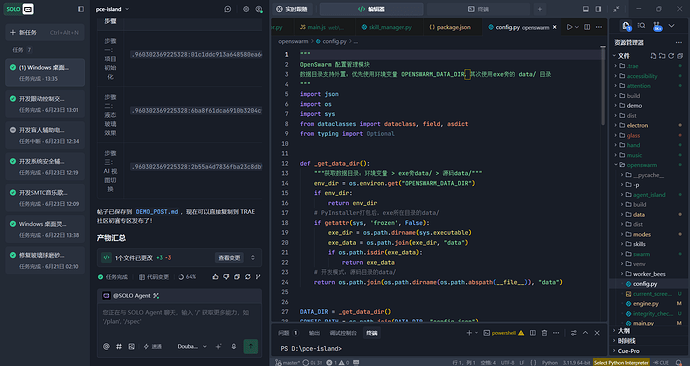Maximize the terminal panel with up chevron
Image resolution: width=690 pixels, height=366 pixels.
(x=585, y=333)
